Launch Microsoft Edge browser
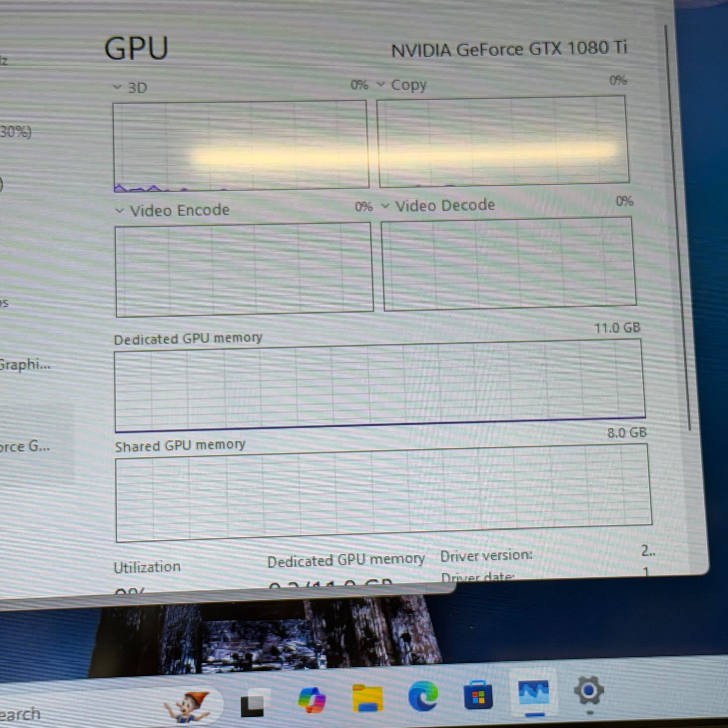The width and height of the screenshot is (728, 728). point(423,696)
